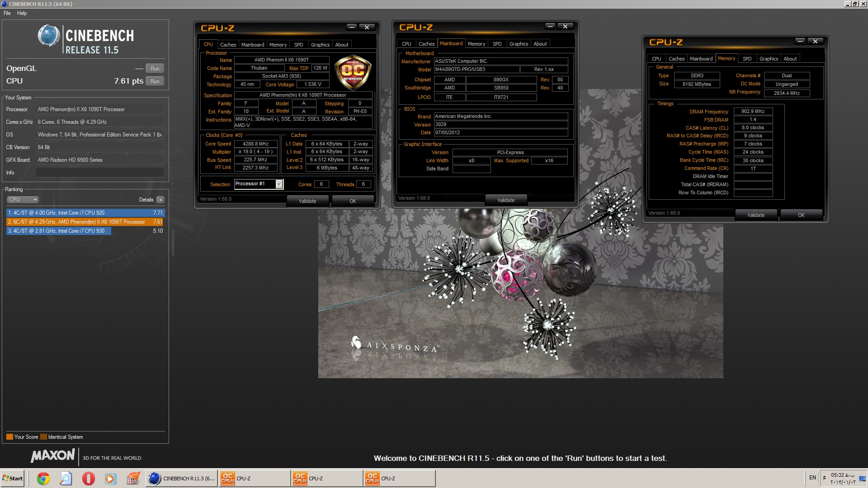Screen dimensions: 868x488
Task: Open Graphics tab in Mainboard CPU-Z window
Action: click(x=519, y=44)
